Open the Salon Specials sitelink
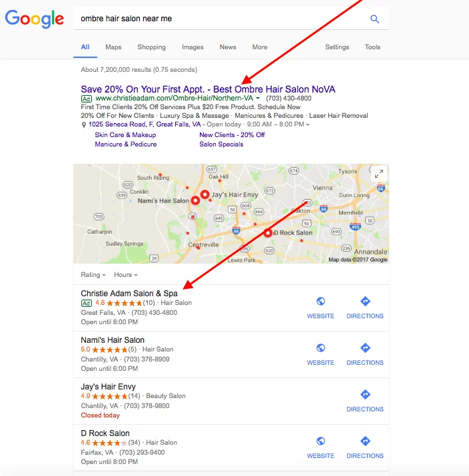 coord(221,144)
